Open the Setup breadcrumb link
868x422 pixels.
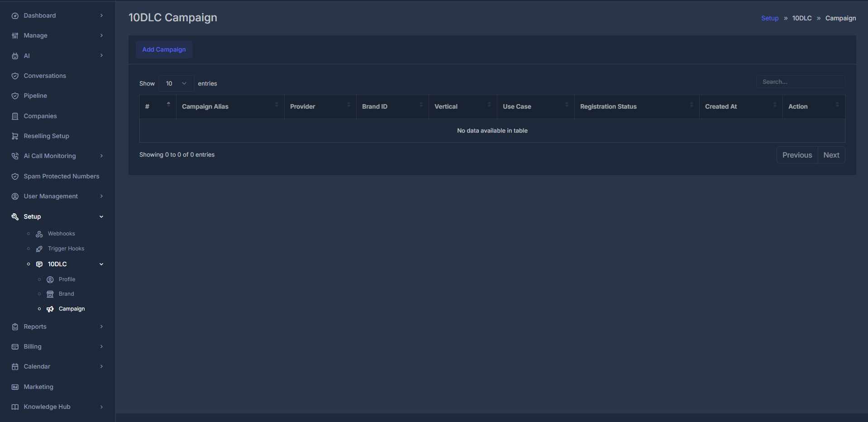(x=770, y=18)
